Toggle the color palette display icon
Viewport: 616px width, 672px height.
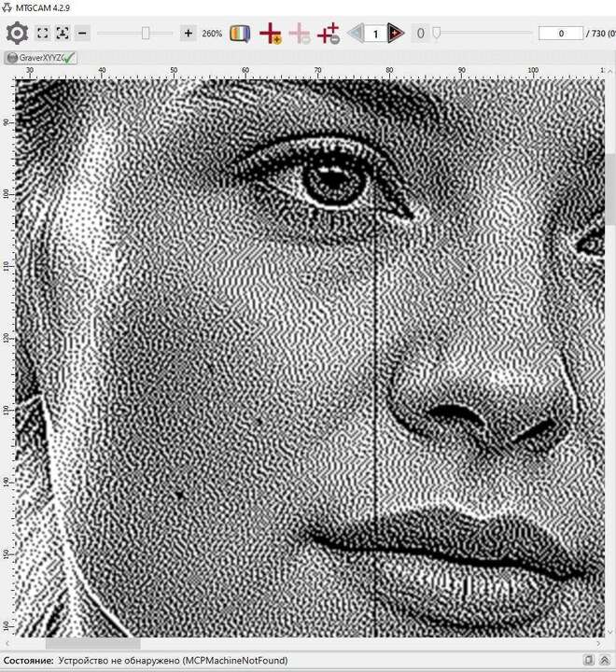coord(240,34)
